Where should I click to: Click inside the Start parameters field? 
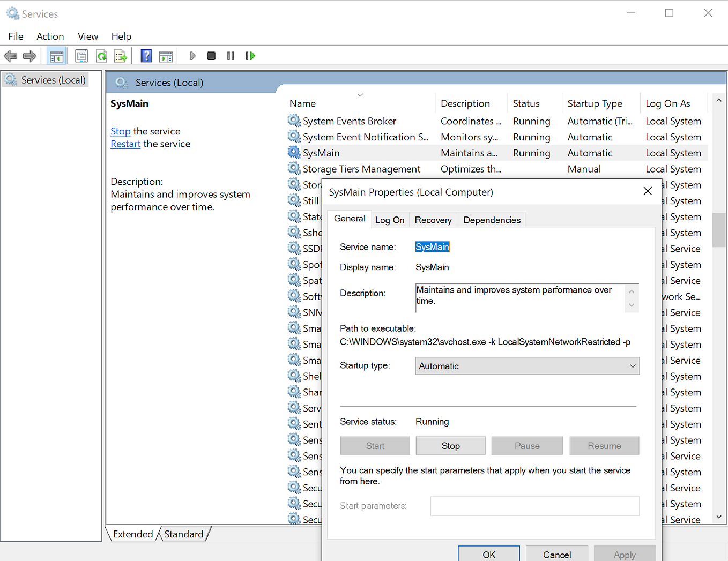534,506
